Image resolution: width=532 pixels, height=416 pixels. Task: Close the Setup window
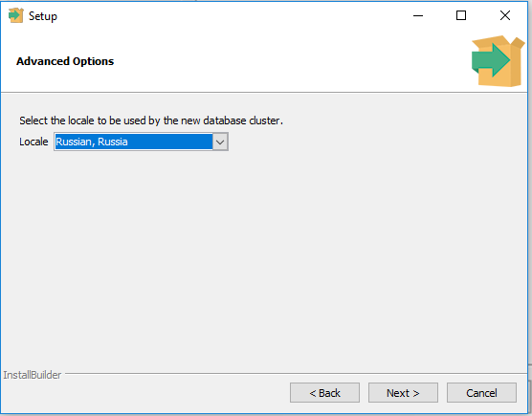505,15
